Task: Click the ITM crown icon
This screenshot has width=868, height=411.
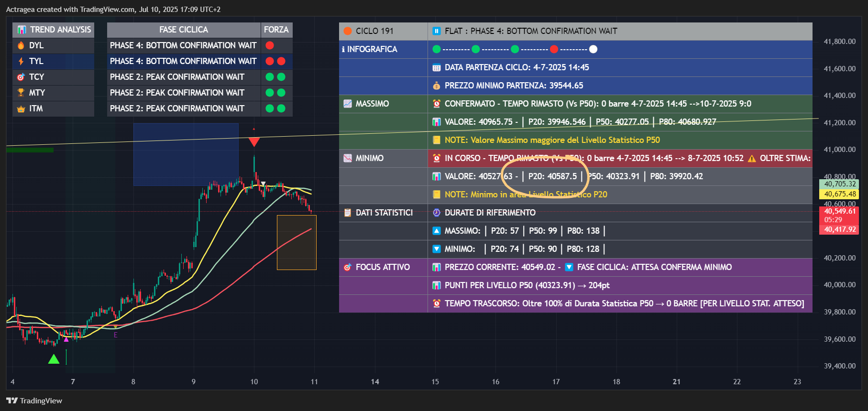Action: point(21,109)
